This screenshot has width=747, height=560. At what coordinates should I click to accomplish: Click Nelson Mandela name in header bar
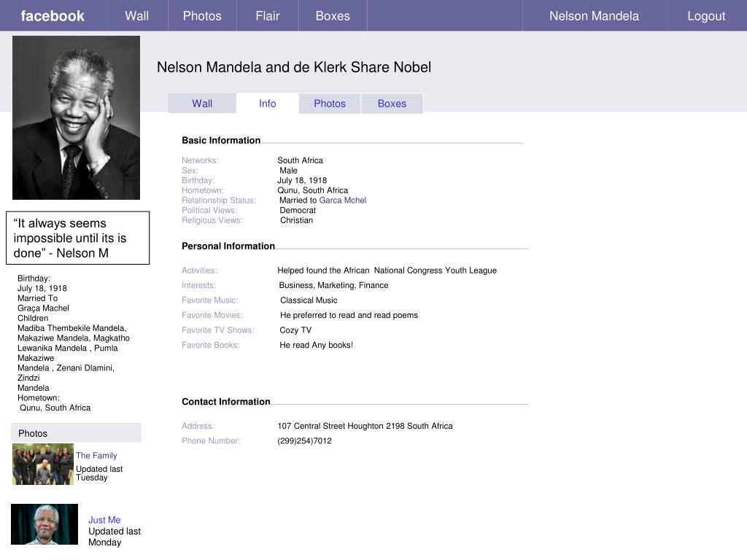tap(594, 16)
